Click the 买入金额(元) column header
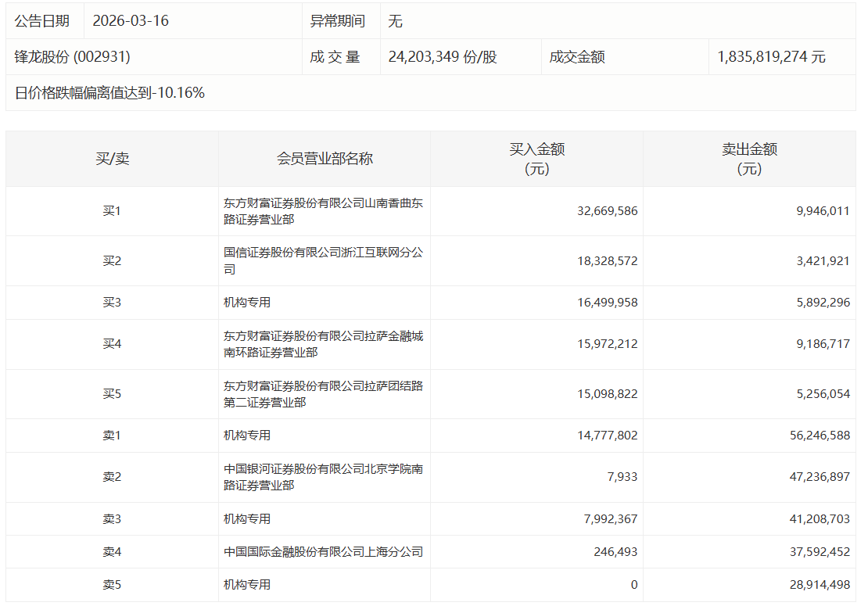This screenshot has width=868, height=606. 536,159
